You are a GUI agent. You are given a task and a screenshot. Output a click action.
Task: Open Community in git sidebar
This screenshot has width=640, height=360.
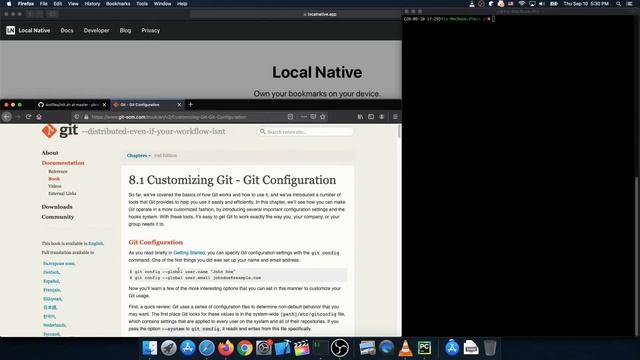click(x=58, y=217)
